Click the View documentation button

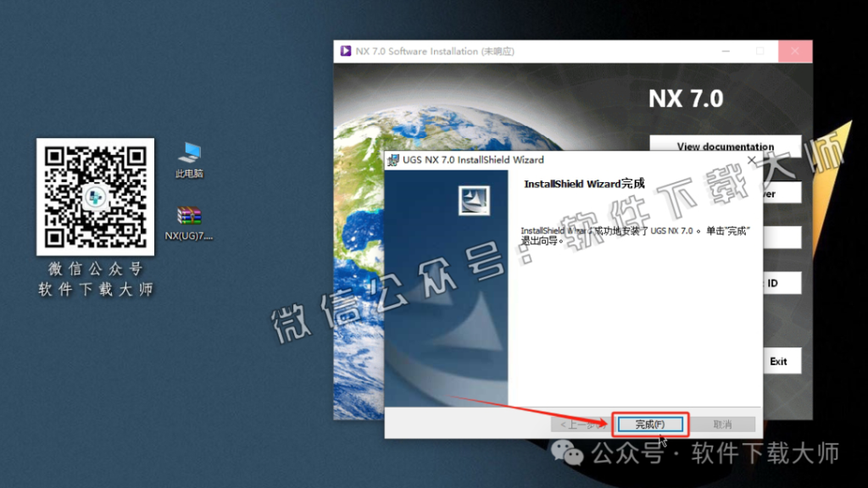pyautogui.click(x=726, y=146)
